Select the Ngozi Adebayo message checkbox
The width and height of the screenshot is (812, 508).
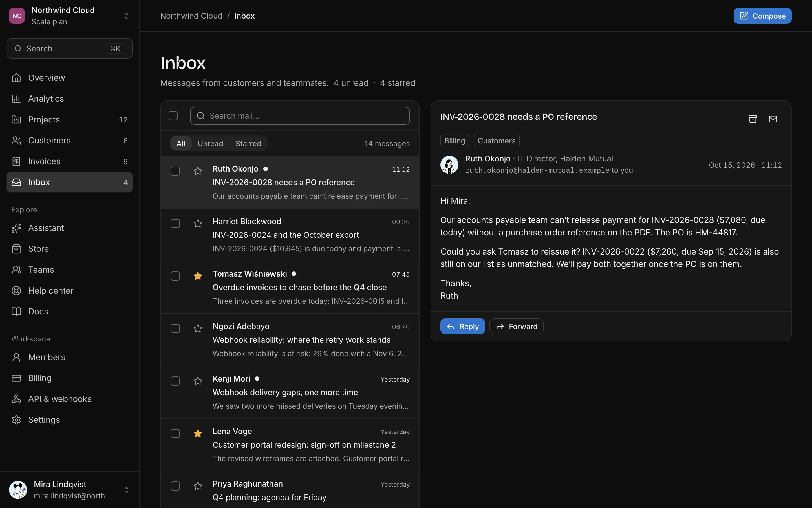[175, 328]
